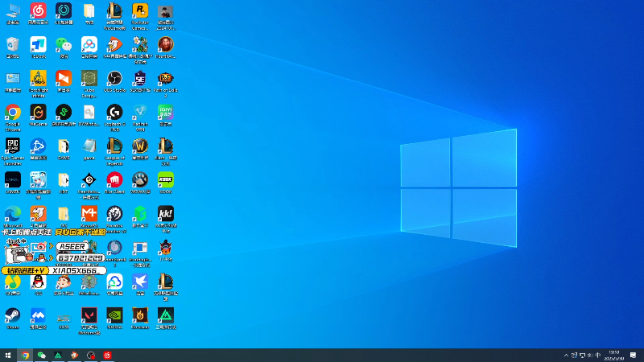Viewport: 644px width, 362px height.
Task: Select the Valorant WeGame shortcut
Action: click(89, 321)
